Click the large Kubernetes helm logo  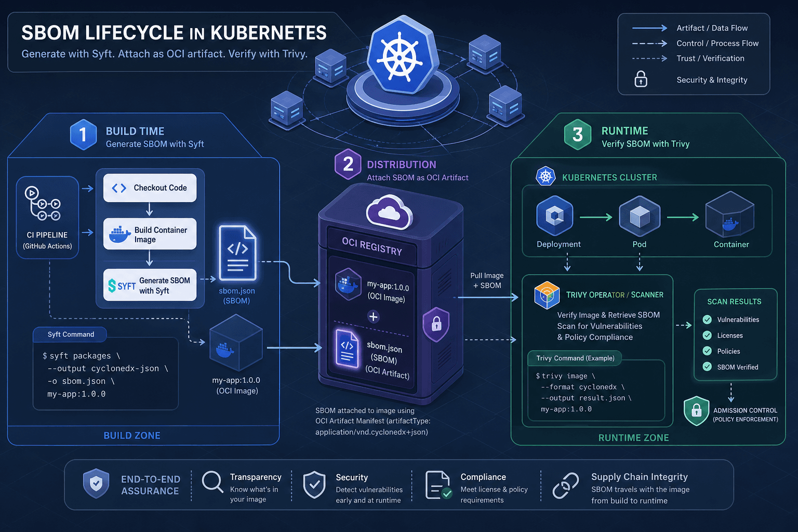pyautogui.click(x=403, y=55)
